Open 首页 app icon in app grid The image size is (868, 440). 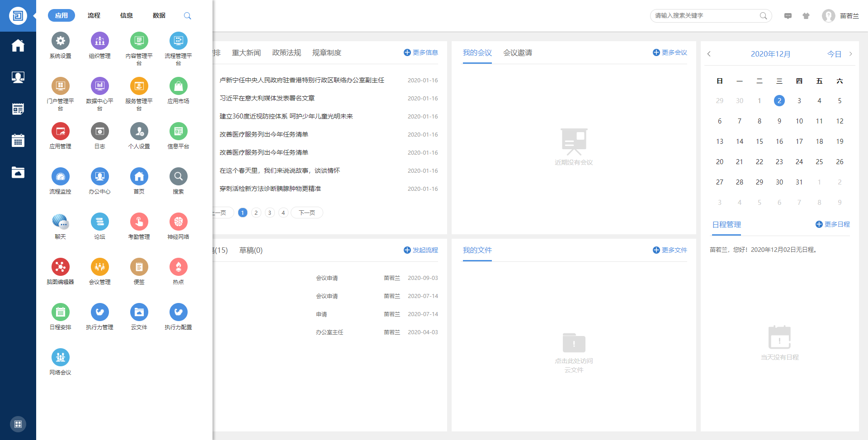coord(139,176)
